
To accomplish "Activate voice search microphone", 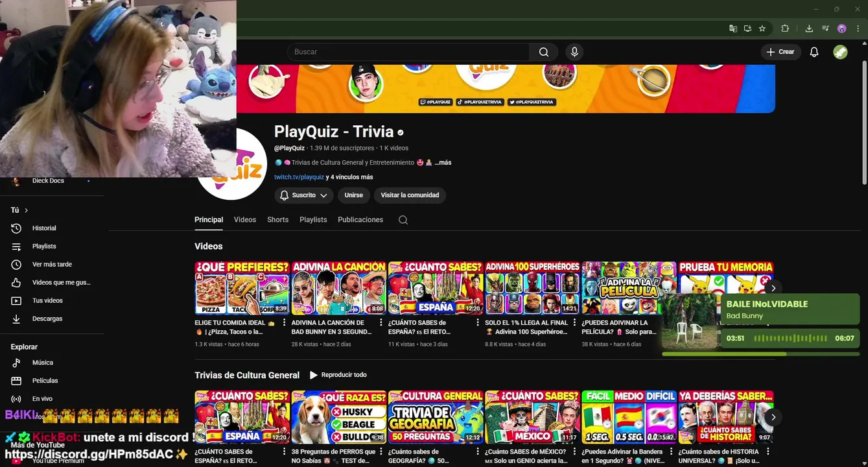I will tap(574, 52).
